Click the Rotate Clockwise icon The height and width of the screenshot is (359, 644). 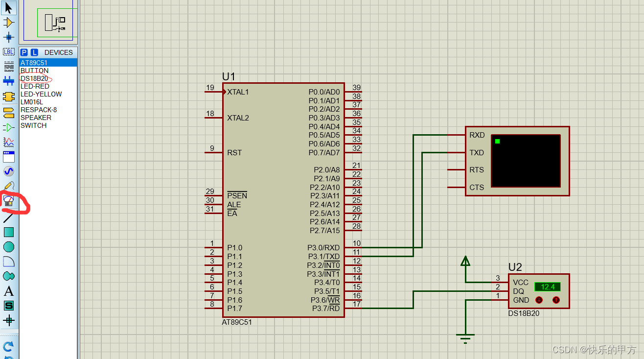click(x=8, y=347)
